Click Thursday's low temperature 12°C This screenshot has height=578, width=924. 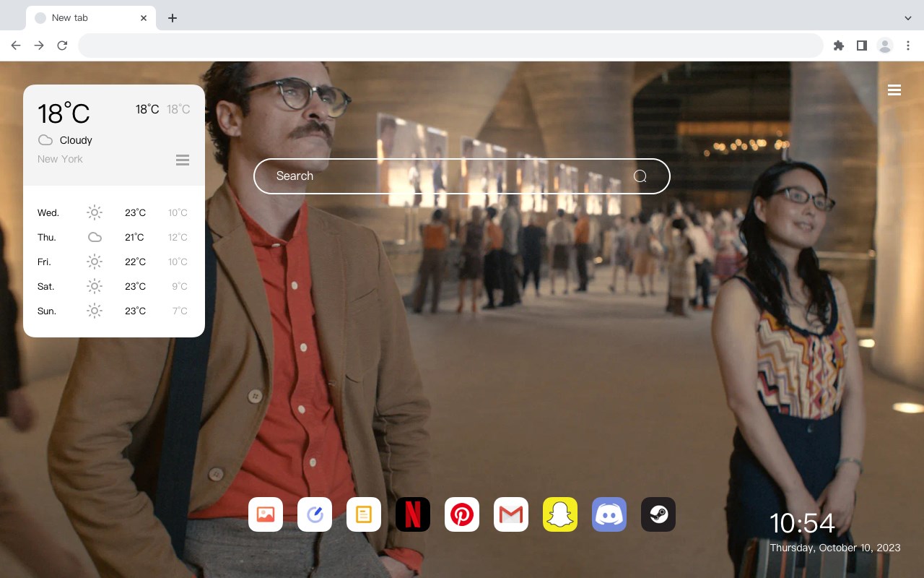click(178, 237)
